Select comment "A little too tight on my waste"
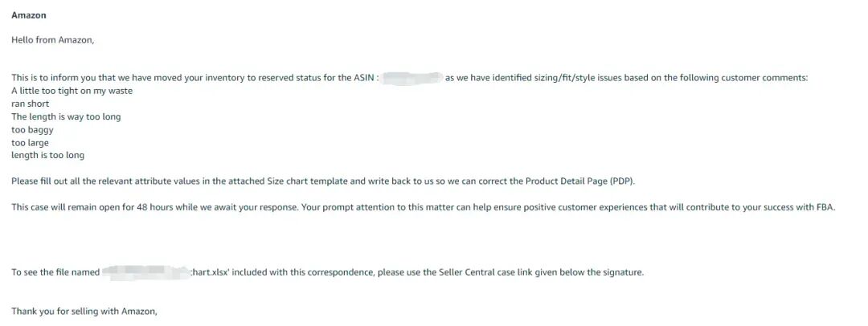 72,91
